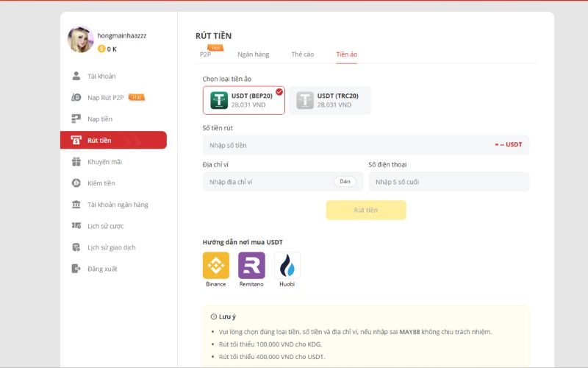588x368 pixels.
Task: Select USDT (TRC20) currency option
Action: [329, 100]
